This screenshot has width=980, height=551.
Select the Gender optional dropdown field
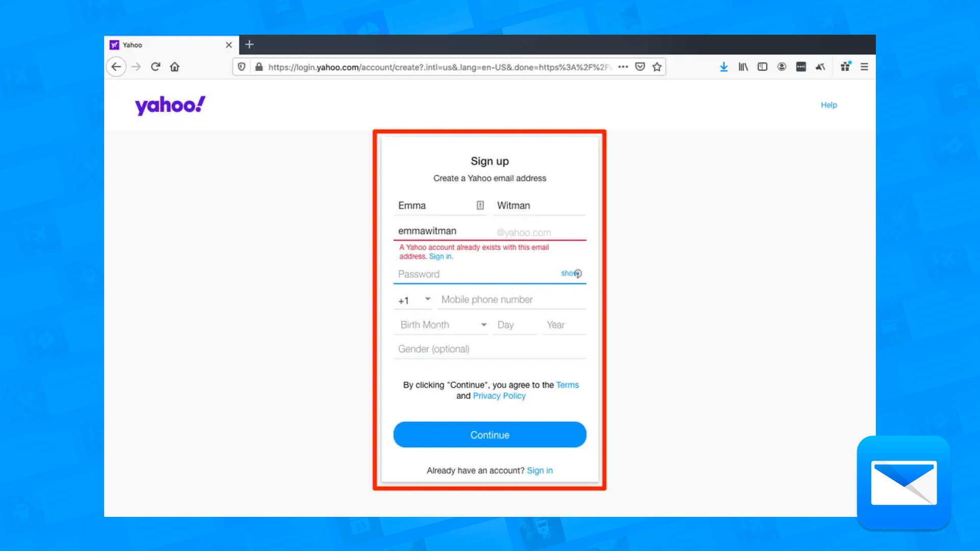pos(490,348)
